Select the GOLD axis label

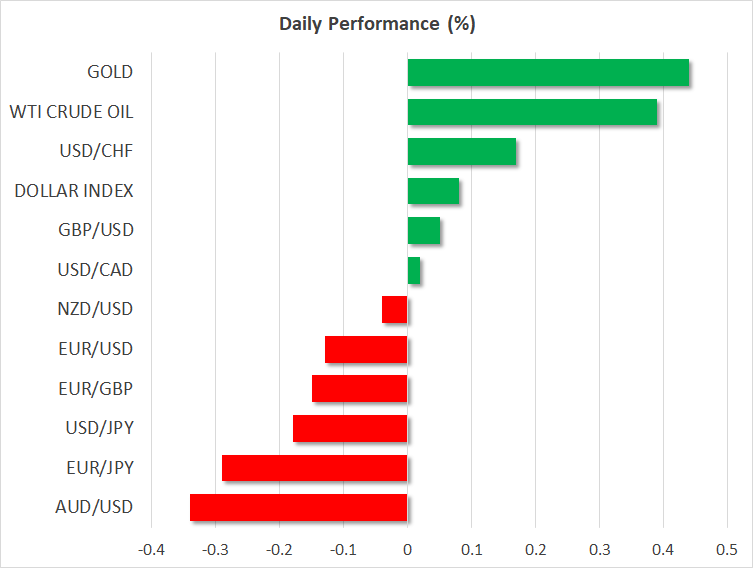(110, 72)
